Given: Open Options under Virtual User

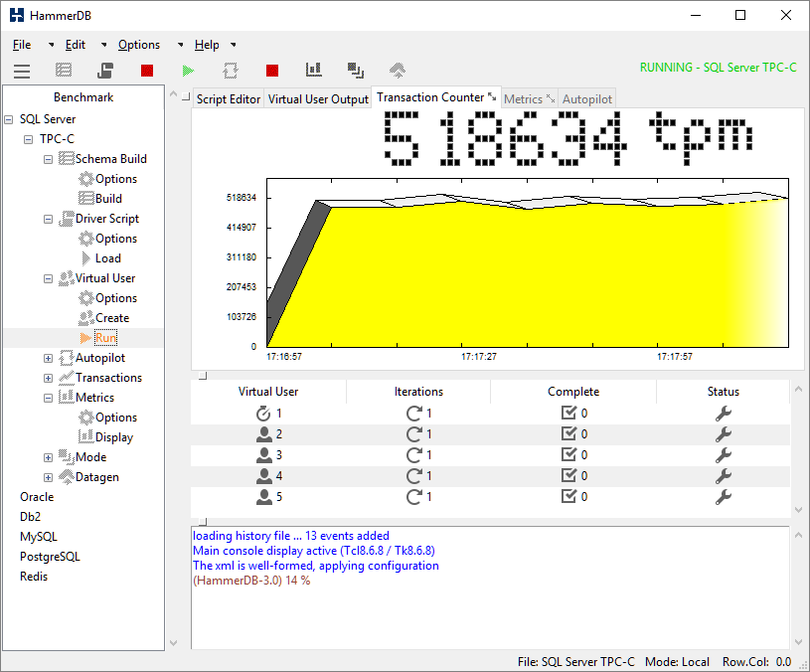Looking at the screenshot, I should point(116,298).
